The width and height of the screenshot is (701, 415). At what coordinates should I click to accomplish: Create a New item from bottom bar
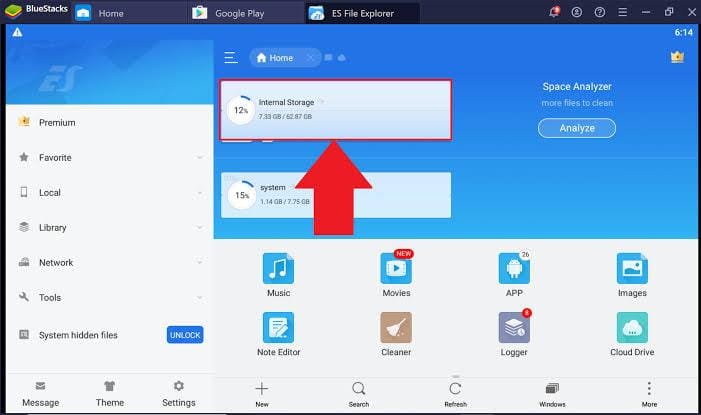point(262,394)
